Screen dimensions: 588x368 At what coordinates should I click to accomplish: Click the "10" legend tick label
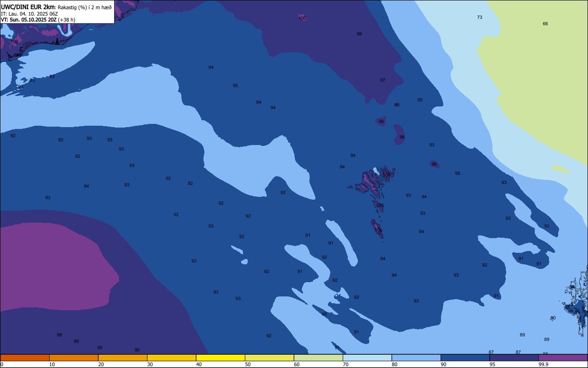pos(52,364)
